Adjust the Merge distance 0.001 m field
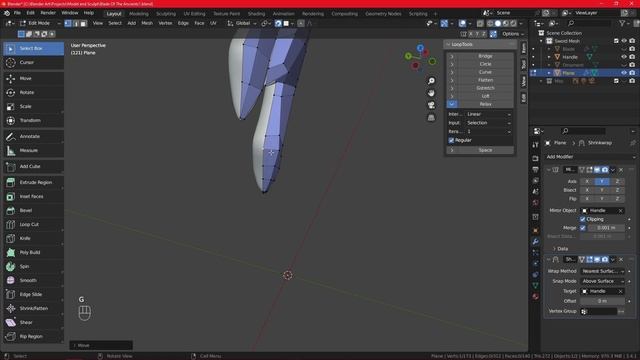The width and height of the screenshot is (640, 360). coord(606,228)
